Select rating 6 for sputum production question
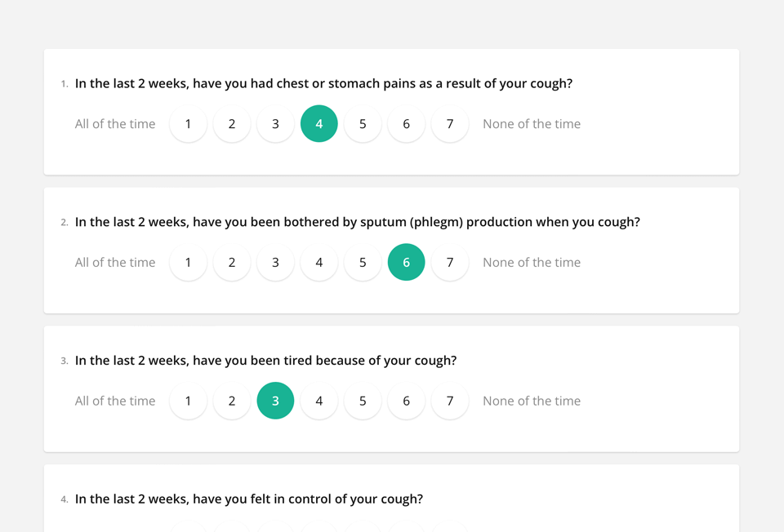The height and width of the screenshot is (532, 784). [x=406, y=263]
